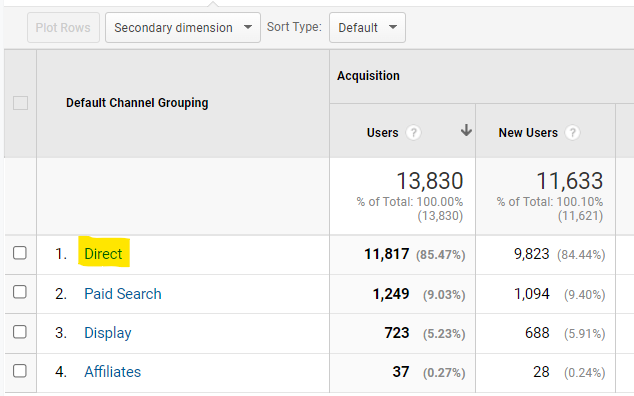Open the Affiliates channel link
The height and width of the screenshot is (396, 634).
point(112,372)
